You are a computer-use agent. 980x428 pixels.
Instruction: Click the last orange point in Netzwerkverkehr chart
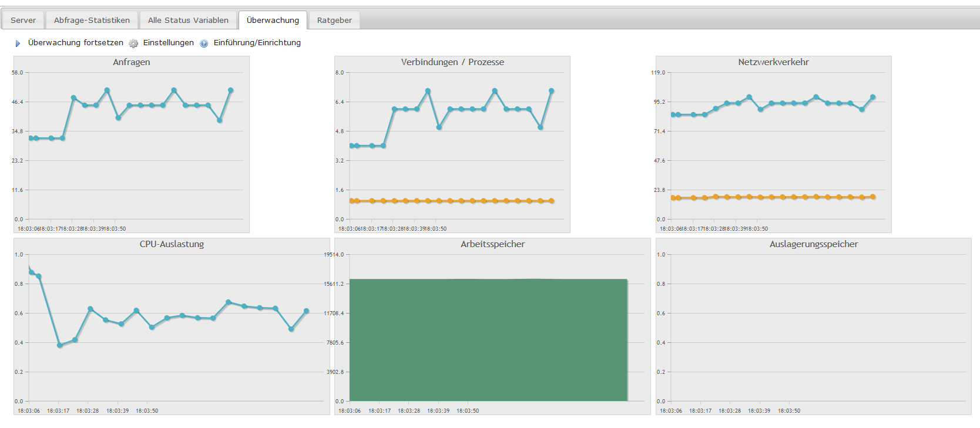click(872, 197)
